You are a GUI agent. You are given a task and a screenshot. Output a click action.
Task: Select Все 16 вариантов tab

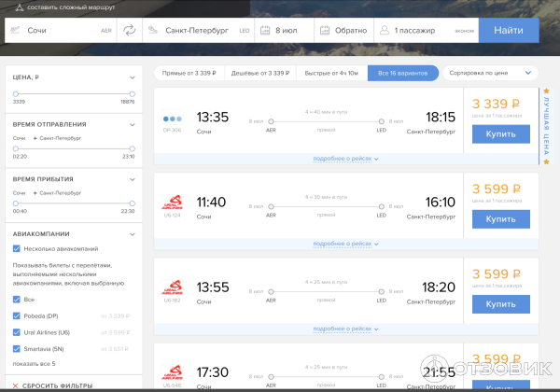[x=403, y=73]
